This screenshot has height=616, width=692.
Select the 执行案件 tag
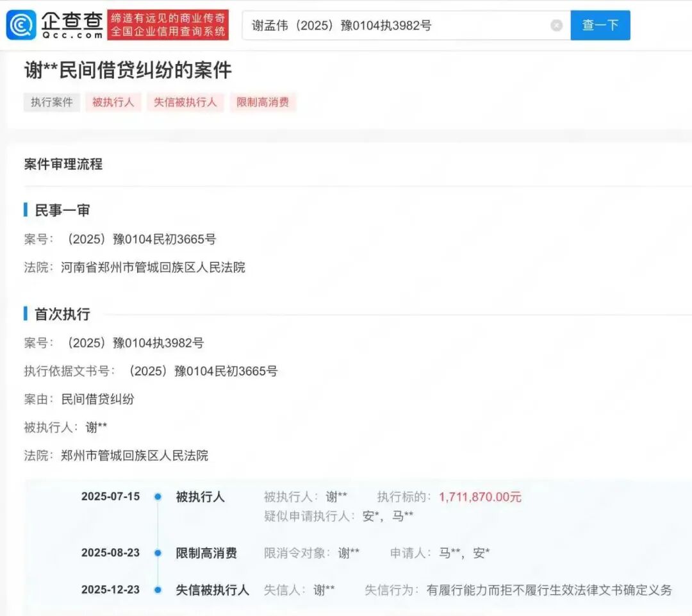51,102
